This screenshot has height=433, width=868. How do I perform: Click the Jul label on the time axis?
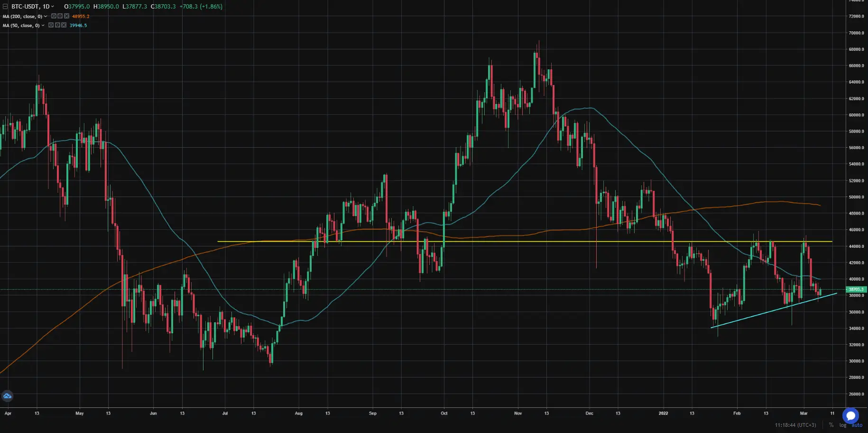pyautogui.click(x=225, y=414)
